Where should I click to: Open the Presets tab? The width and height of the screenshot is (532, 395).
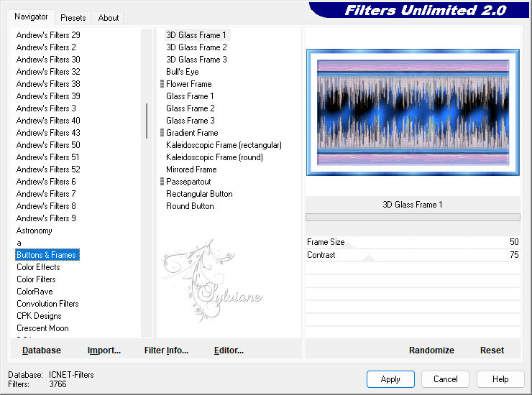(73, 18)
